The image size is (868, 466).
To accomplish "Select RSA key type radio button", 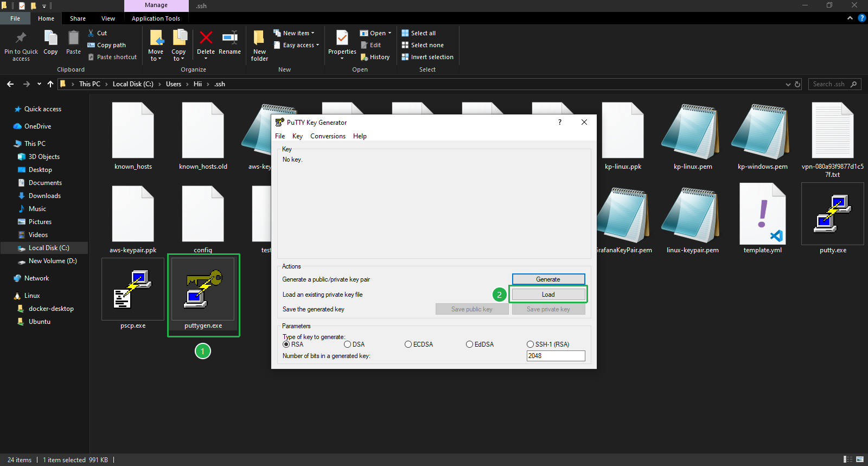I will point(286,344).
